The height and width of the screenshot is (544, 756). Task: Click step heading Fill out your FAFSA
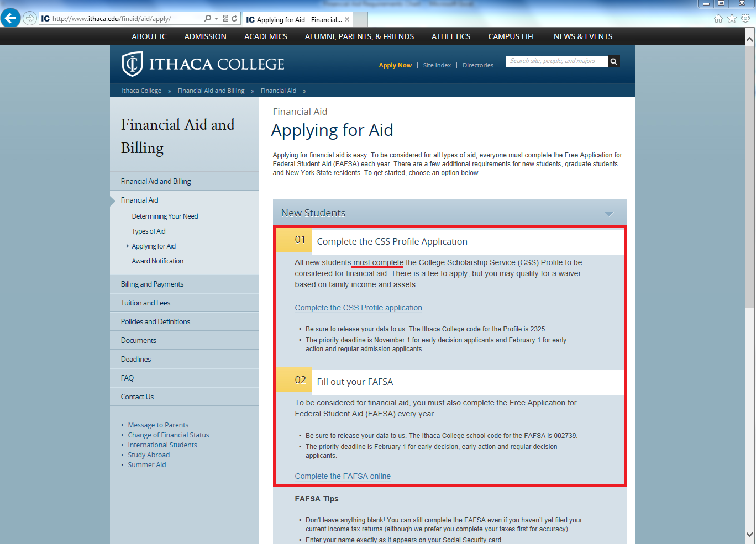pos(355,382)
